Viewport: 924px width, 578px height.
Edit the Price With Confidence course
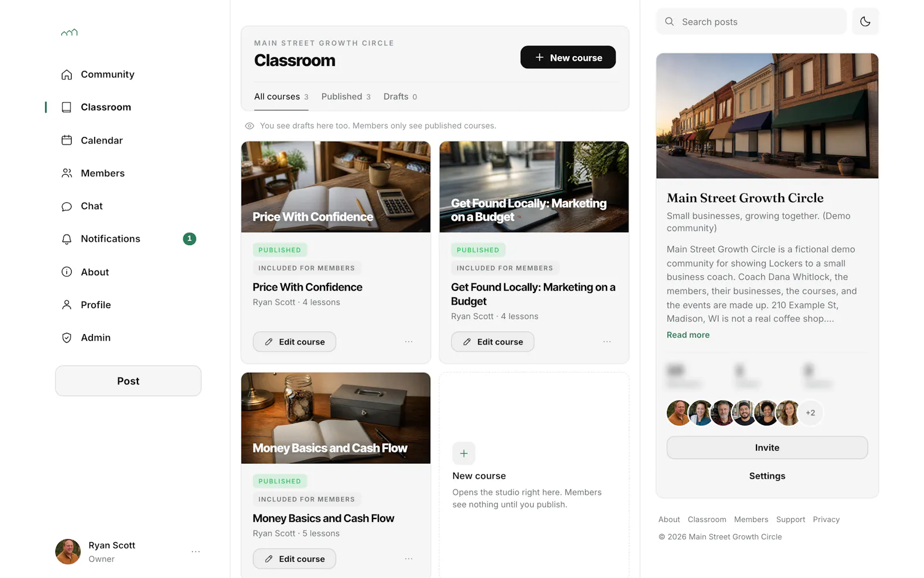(x=295, y=342)
